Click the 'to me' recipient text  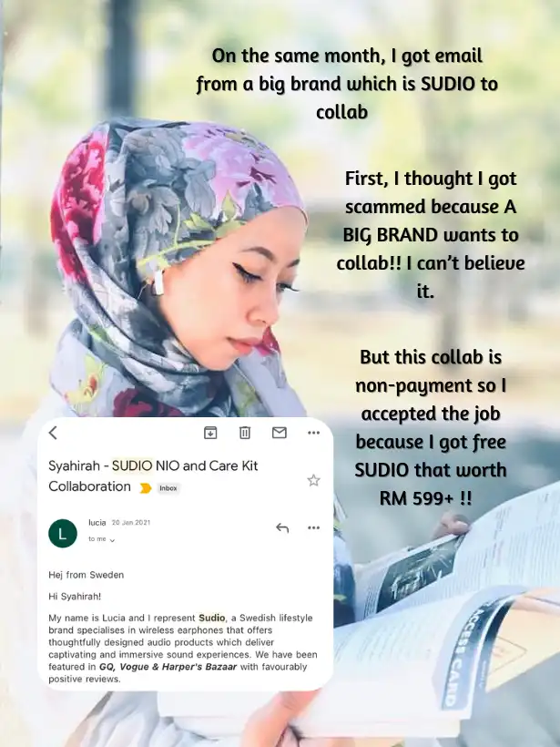(97, 538)
